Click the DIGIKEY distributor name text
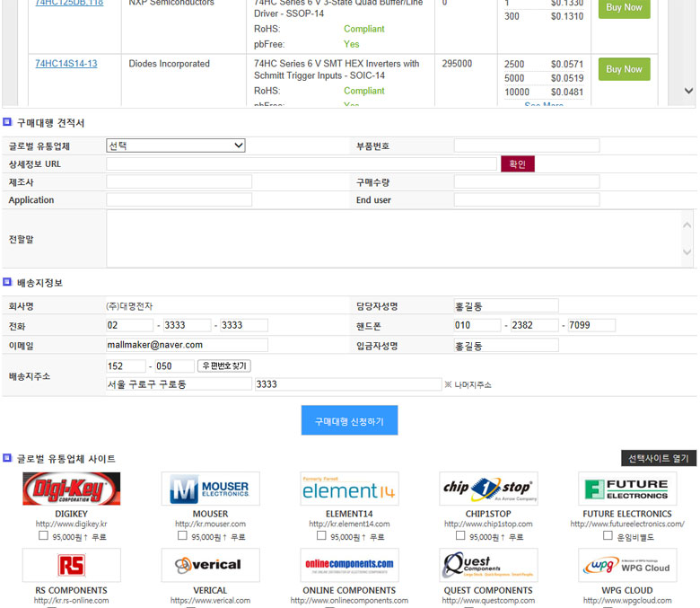 click(72, 514)
